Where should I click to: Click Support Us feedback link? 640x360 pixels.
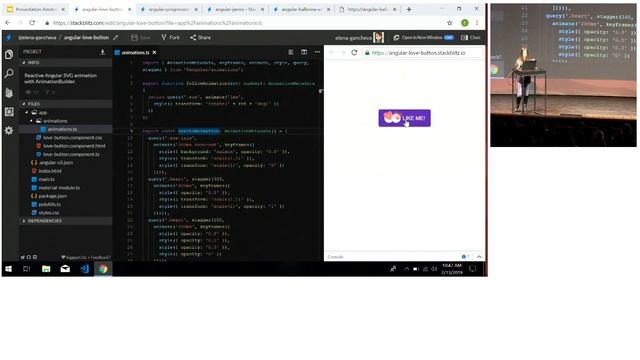[x=86, y=258]
